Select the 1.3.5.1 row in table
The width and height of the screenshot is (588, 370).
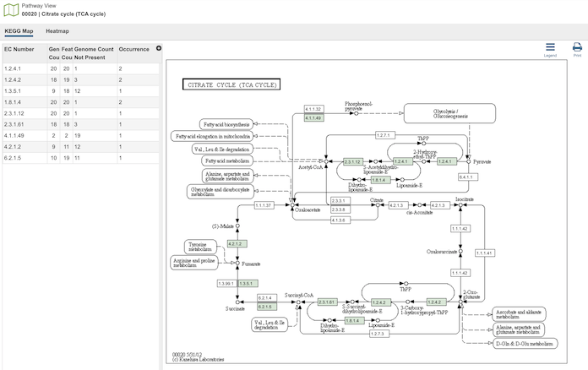click(x=81, y=91)
